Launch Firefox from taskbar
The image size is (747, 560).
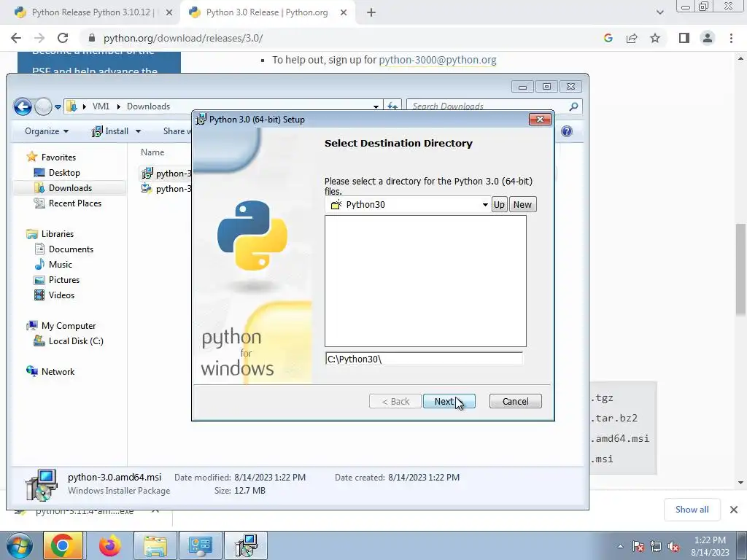[109, 545]
